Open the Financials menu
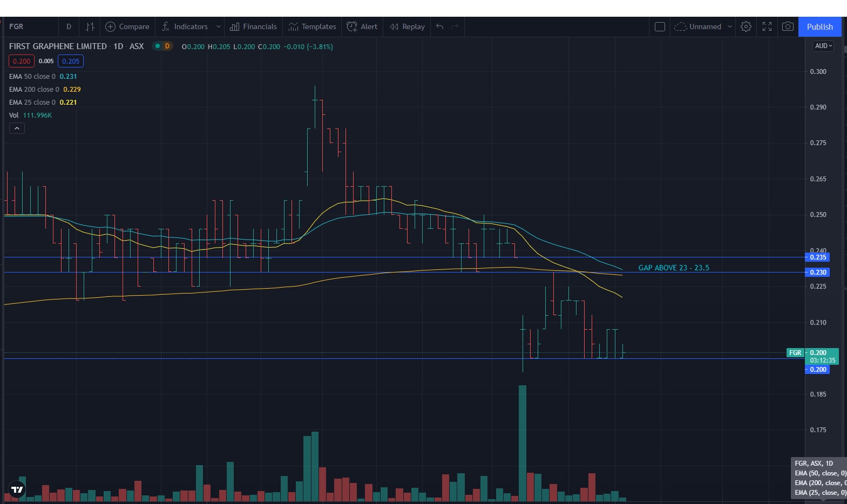847x504 pixels. tap(253, 26)
